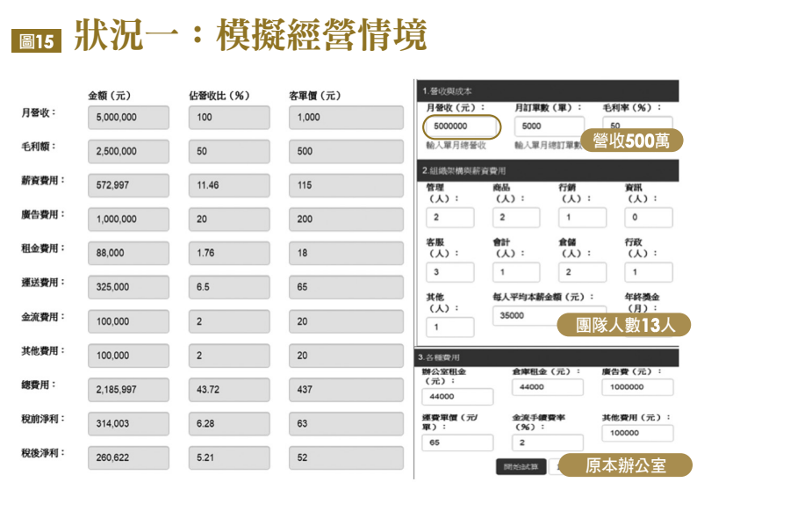
Task: Select the 租金費用 amount box 88,000
Action: pyautogui.click(x=128, y=253)
